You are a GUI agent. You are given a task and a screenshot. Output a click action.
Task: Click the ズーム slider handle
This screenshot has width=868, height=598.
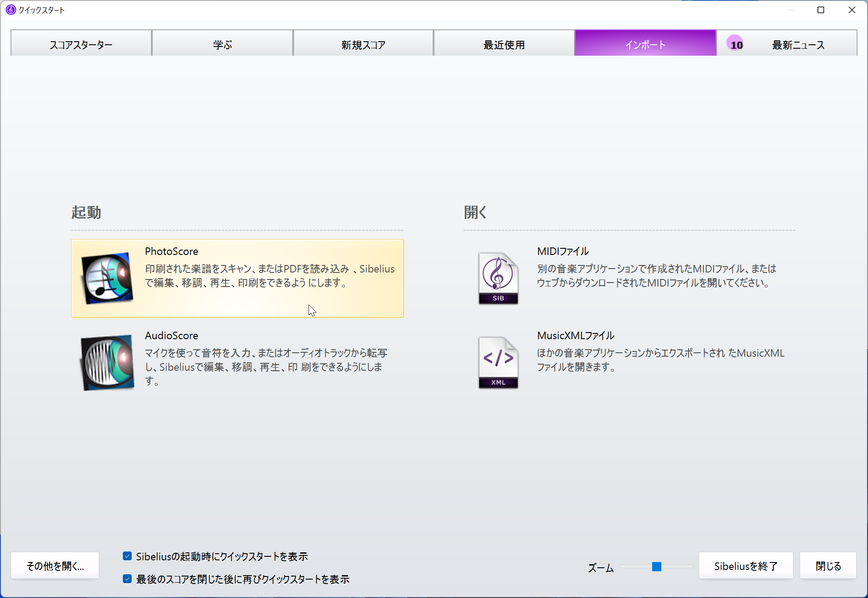(656, 567)
